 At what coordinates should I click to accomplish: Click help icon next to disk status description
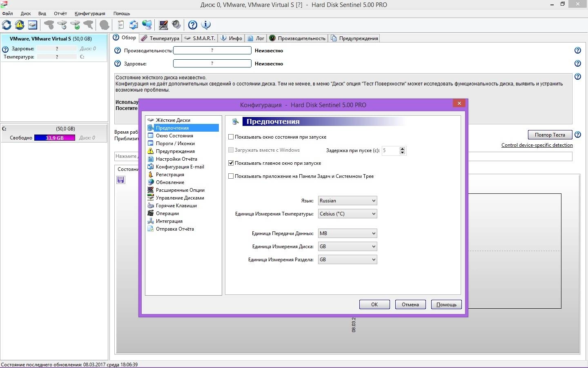click(578, 77)
